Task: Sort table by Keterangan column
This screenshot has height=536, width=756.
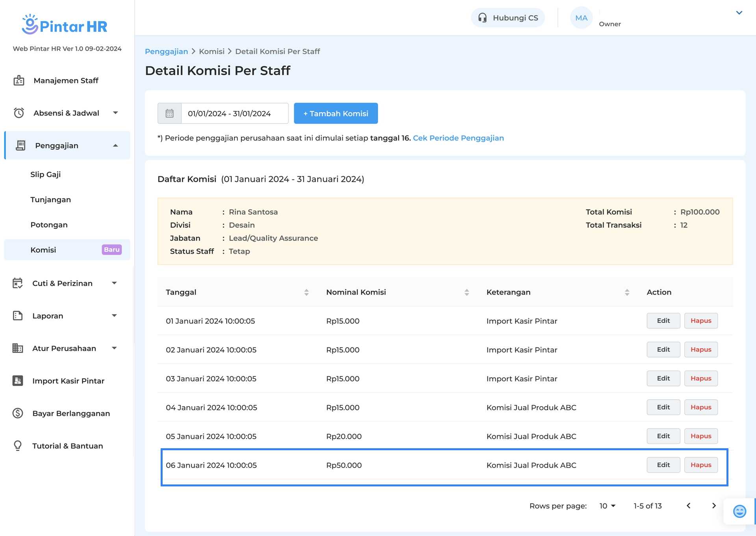Action: [x=627, y=292]
